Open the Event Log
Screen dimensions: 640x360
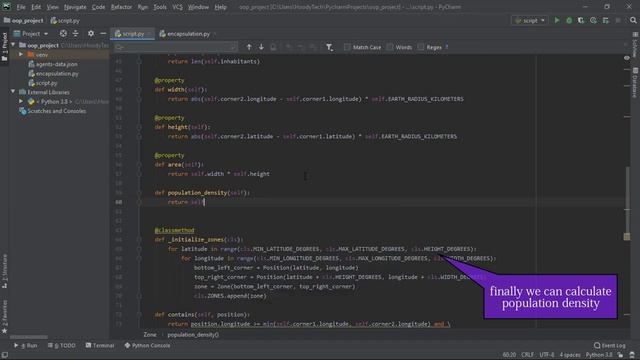pyautogui.click(x=609, y=346)
